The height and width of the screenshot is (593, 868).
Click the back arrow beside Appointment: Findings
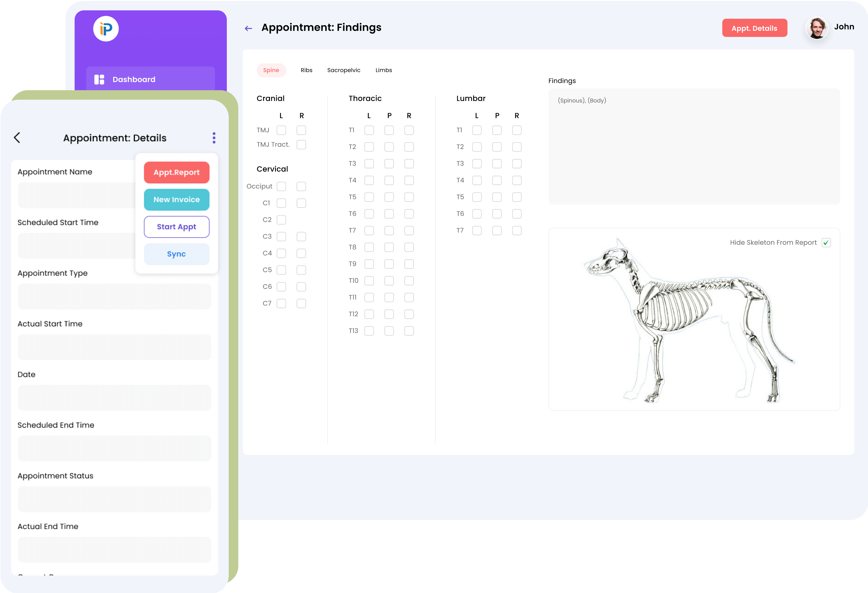[248, 28]
